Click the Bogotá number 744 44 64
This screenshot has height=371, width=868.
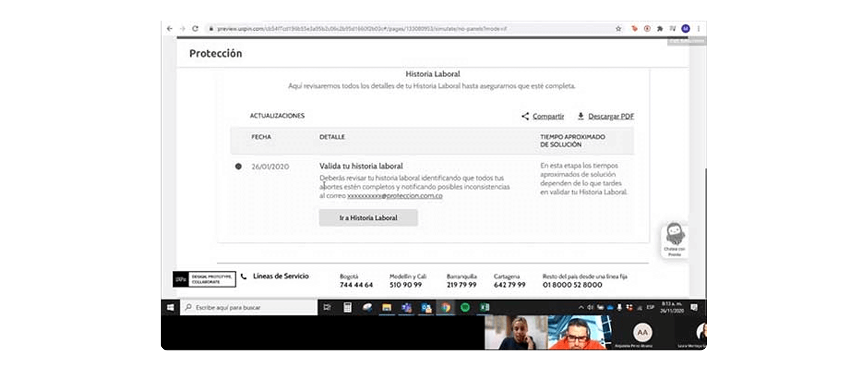click(356, 285)
